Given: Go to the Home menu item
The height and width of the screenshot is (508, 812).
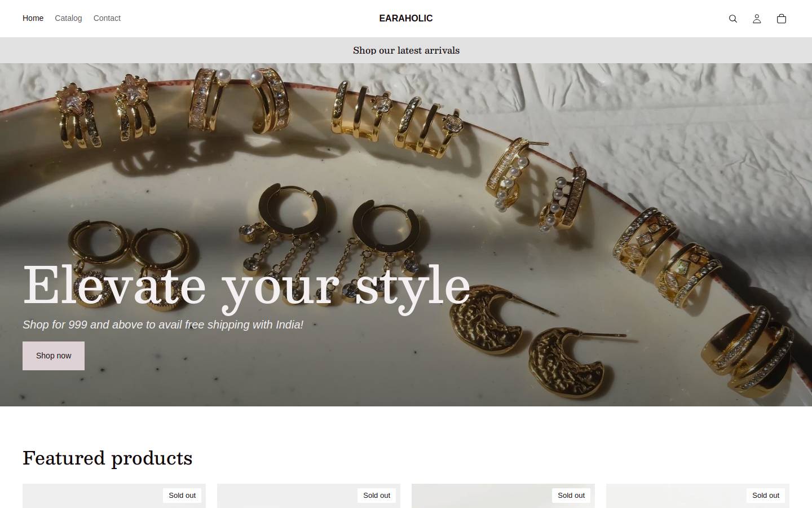Looking at the screenshot, I should [x=33, y=18].
